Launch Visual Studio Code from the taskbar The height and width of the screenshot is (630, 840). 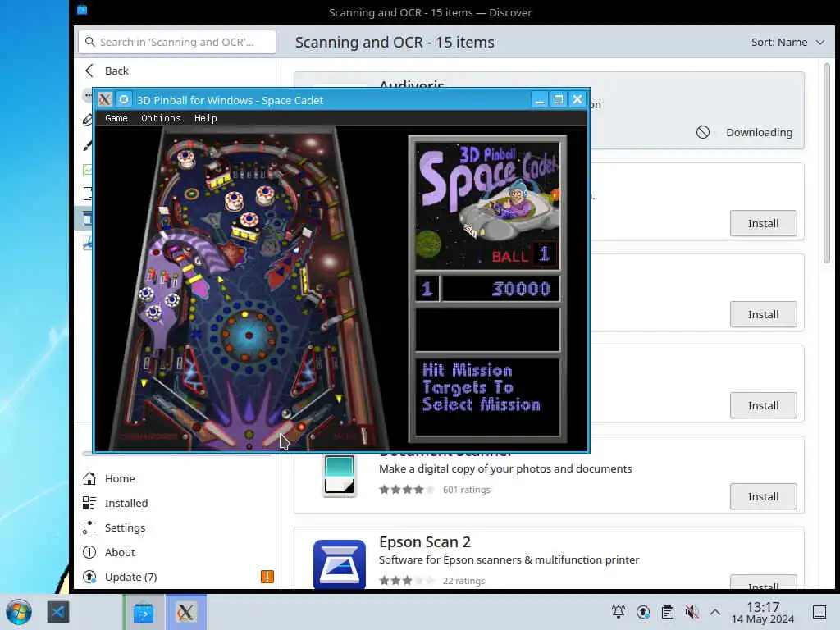click(58, 612)
